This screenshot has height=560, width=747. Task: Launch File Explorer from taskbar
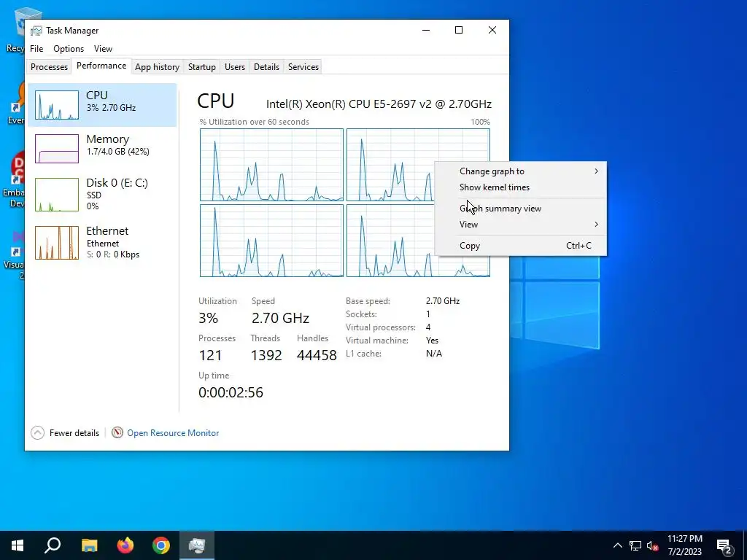pyautogui.click(x=89, y=545)
